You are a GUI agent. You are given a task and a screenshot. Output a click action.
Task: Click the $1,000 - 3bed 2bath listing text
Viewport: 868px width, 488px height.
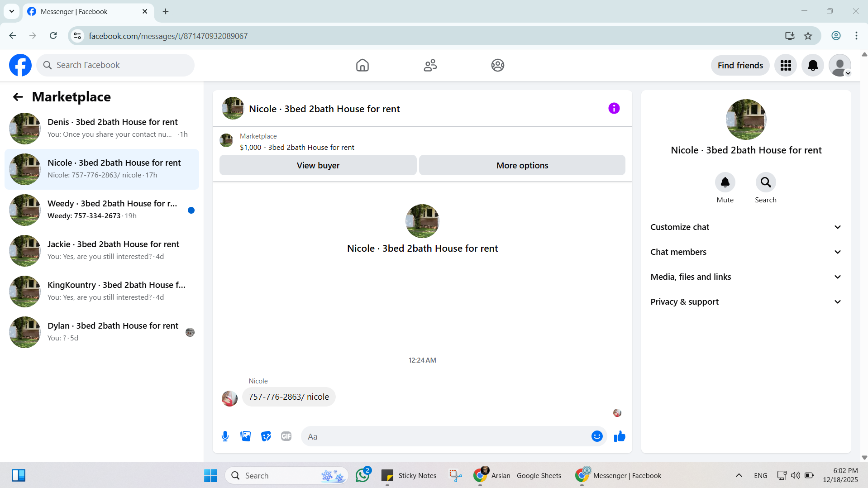point(297,148)
